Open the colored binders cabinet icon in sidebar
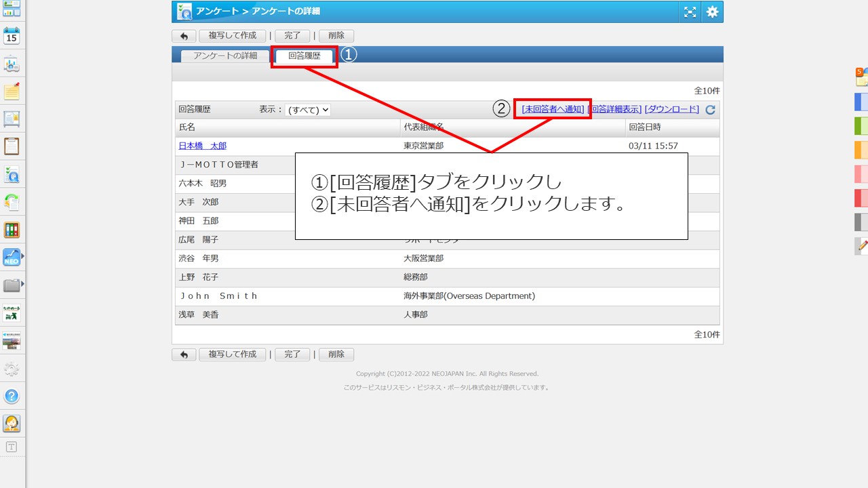Viewport: 868px width, 488px height. 12,230
